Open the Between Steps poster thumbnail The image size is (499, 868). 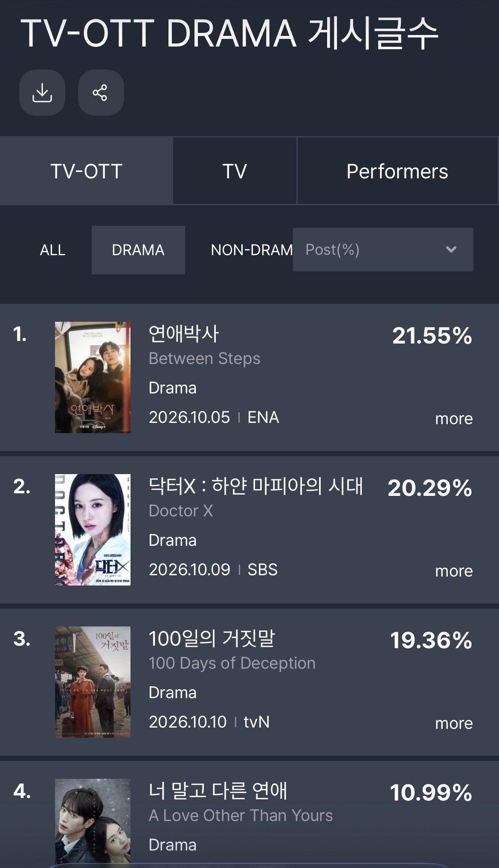[93, 377]
